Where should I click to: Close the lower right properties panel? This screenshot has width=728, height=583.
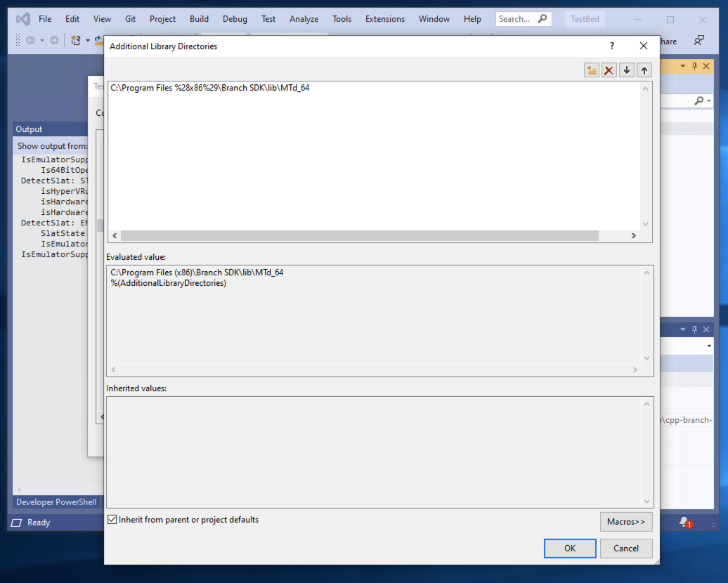(706, 329)
